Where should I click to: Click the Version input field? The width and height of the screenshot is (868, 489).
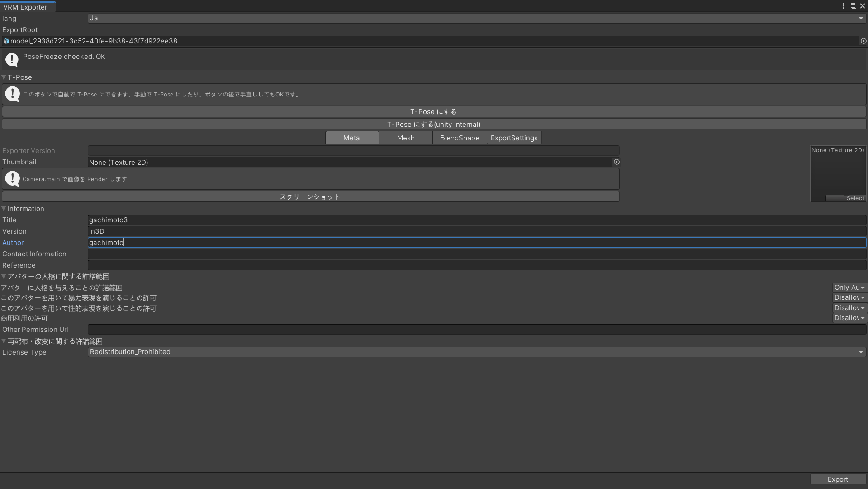[477, 231]
